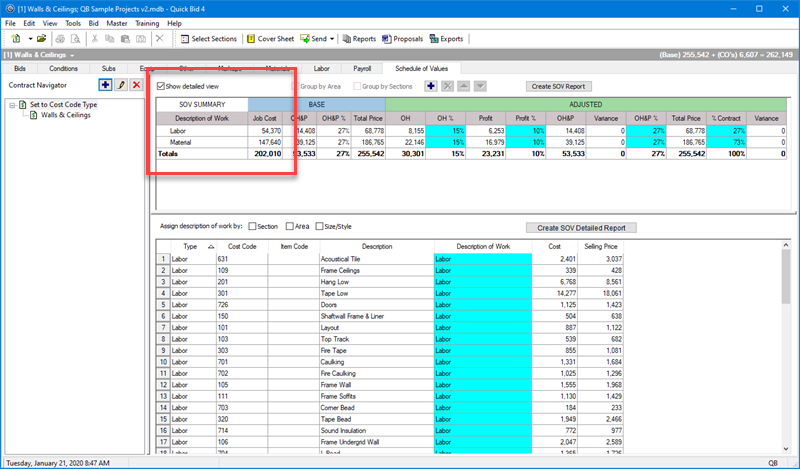Viewport: 800px width, 470px height.
Task: Open the View menu
Action: pos(50,23)
